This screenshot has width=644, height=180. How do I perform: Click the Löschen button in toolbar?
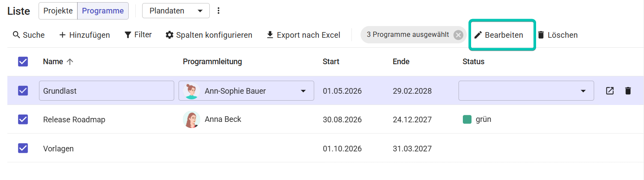(x=557, y=35)
